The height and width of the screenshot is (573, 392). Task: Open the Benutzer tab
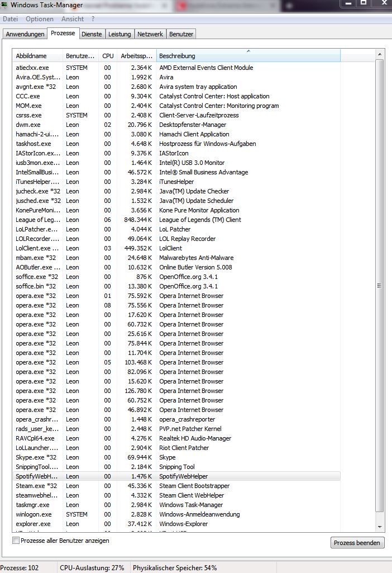(181, 34)
